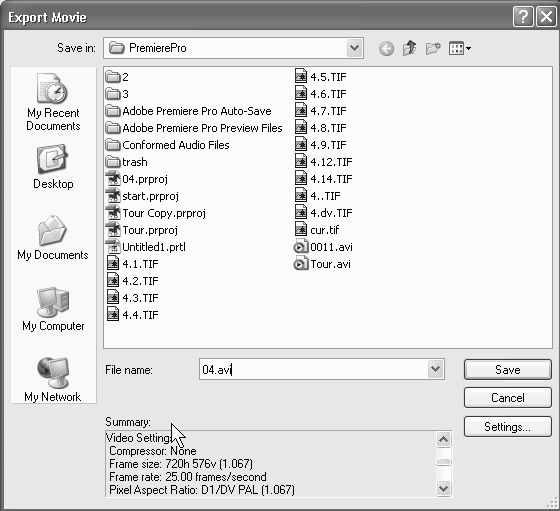The width and height of the screenshot is (560, 511).
Task: Click into the File name text field
Action: click(314, 369)
